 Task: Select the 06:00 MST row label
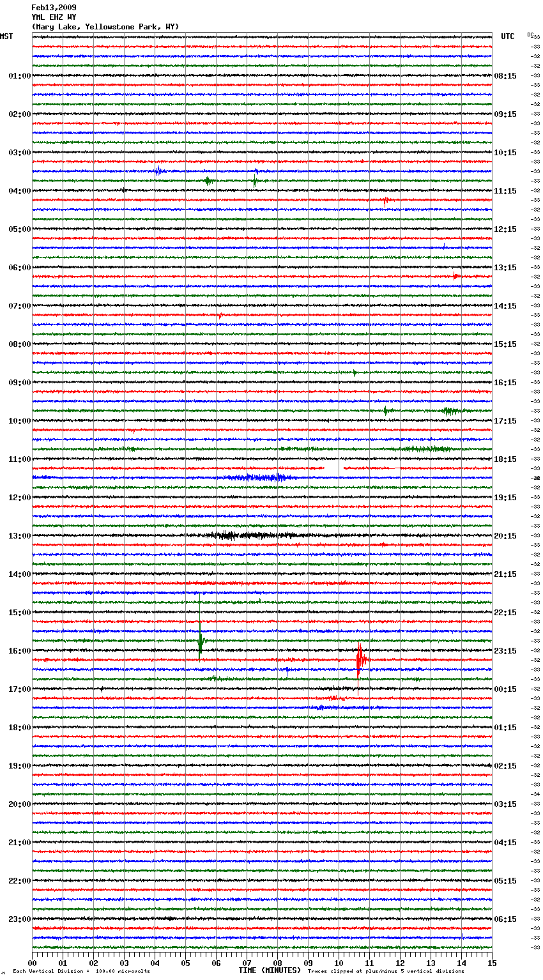[x=19, y=268]
